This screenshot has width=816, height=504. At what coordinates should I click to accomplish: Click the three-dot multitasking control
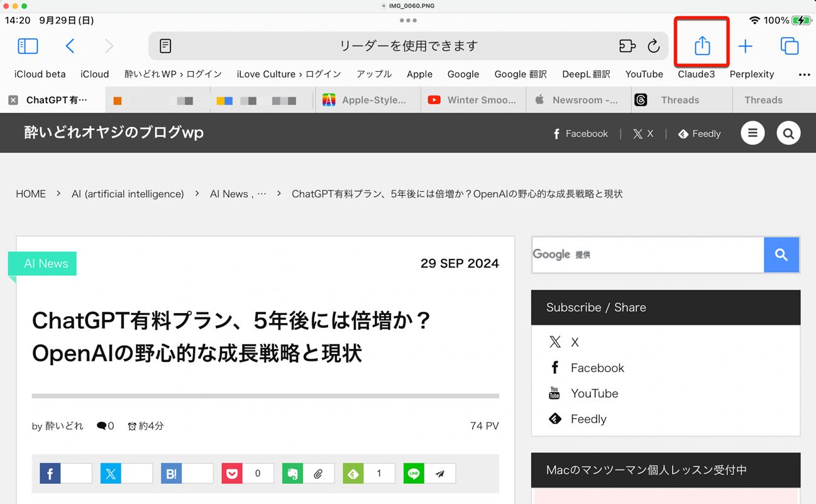click(408, 20)
